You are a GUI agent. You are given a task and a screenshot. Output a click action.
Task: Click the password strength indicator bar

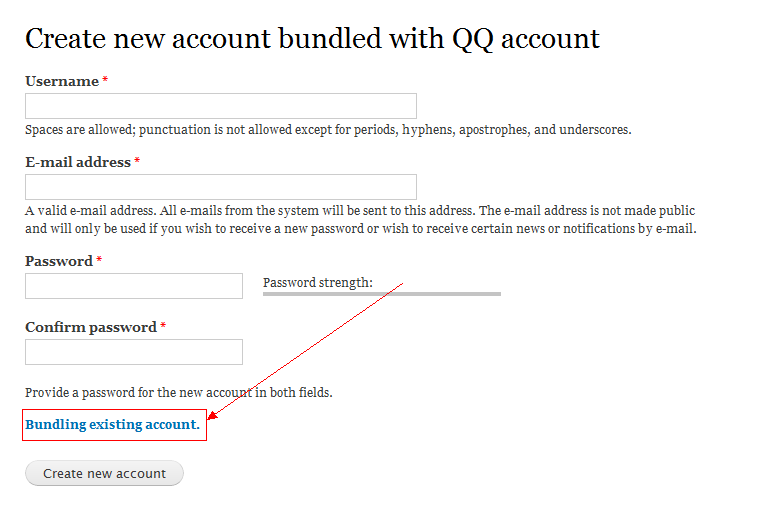tap(381, 294)
